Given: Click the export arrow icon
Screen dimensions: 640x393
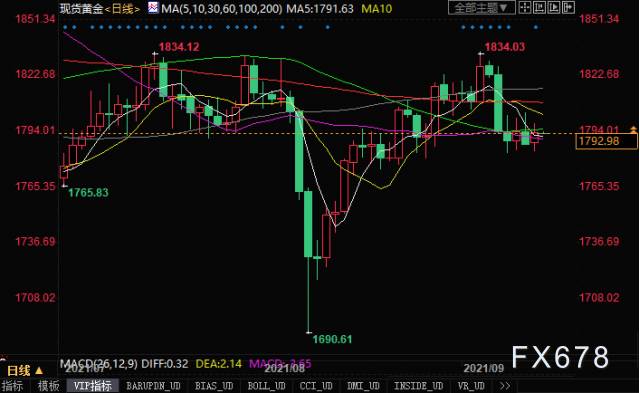Looking at the screenshot, I should [x=568, y=7].
